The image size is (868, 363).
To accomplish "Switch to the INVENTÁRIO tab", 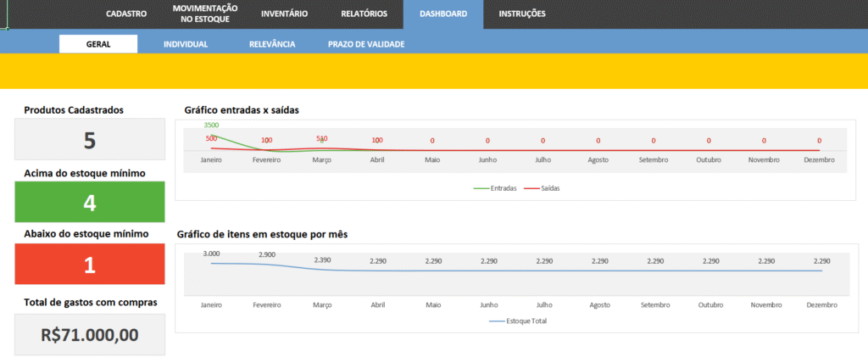I will coord(284,14).
